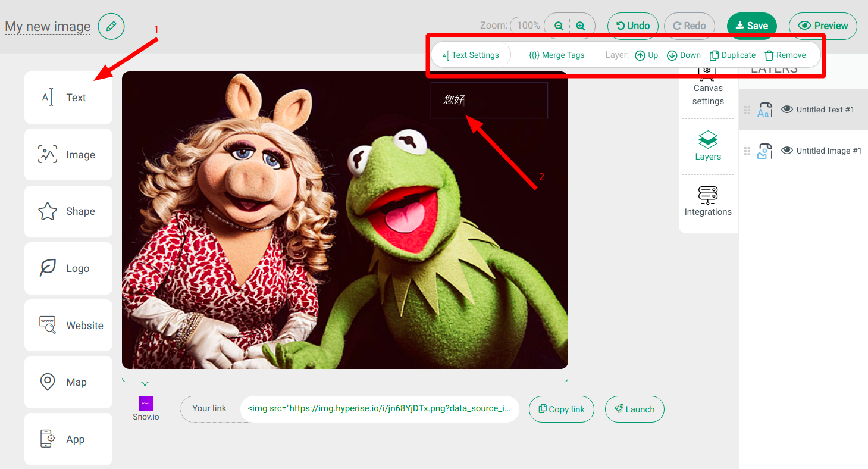Move layer Up

647,55
